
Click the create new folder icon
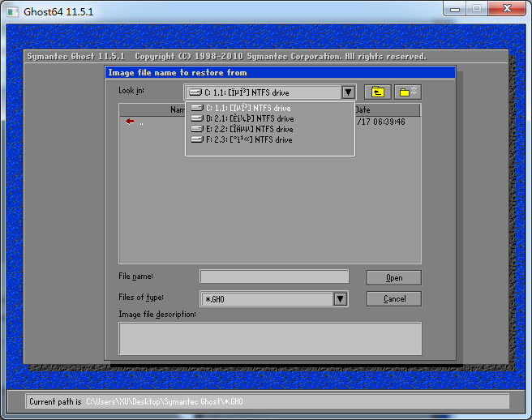click(x=408, y=92)
